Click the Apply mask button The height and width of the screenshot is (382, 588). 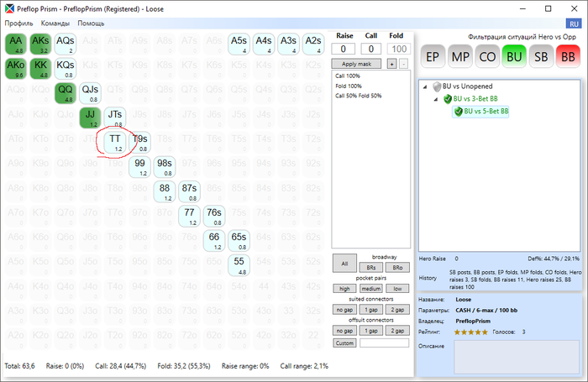tap(356, 64)
